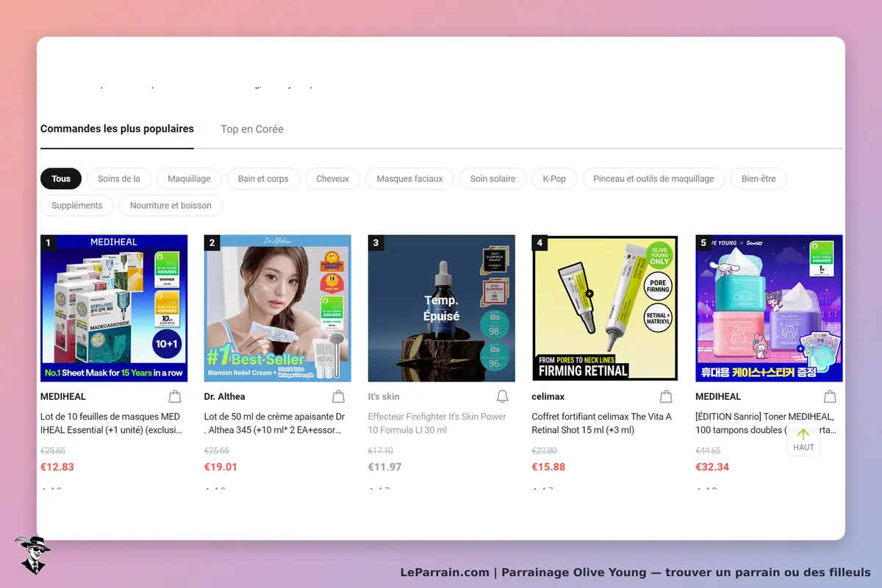The height and width of the screenshot is (588, 882).
Task: Click the €12.83 price
Action: [57, 467]
